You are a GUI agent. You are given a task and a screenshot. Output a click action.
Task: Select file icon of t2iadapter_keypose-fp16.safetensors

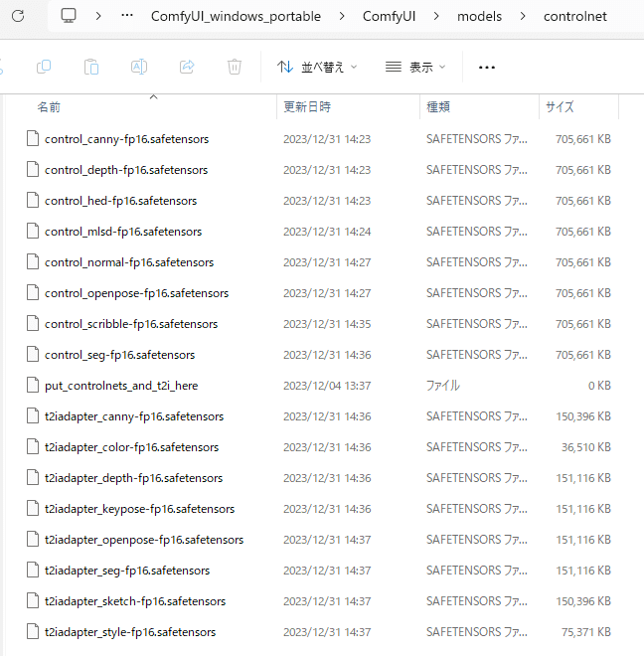click(x=33, y=508)
